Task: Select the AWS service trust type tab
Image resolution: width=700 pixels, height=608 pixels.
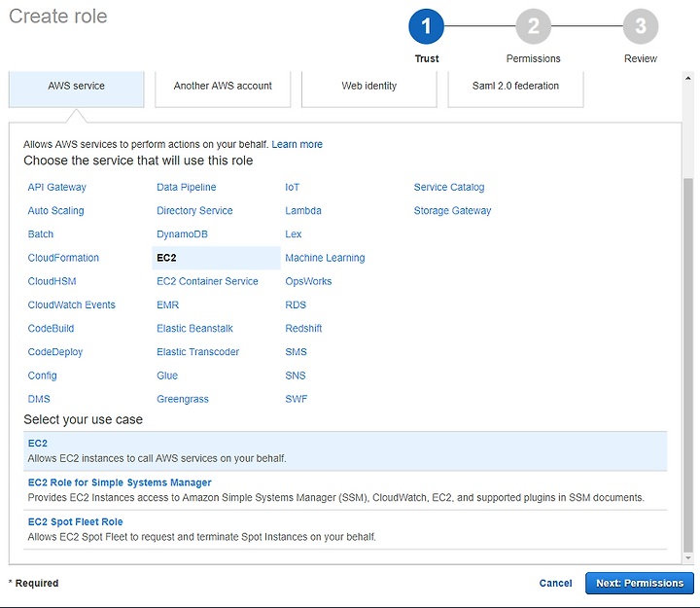Action: 77,89
